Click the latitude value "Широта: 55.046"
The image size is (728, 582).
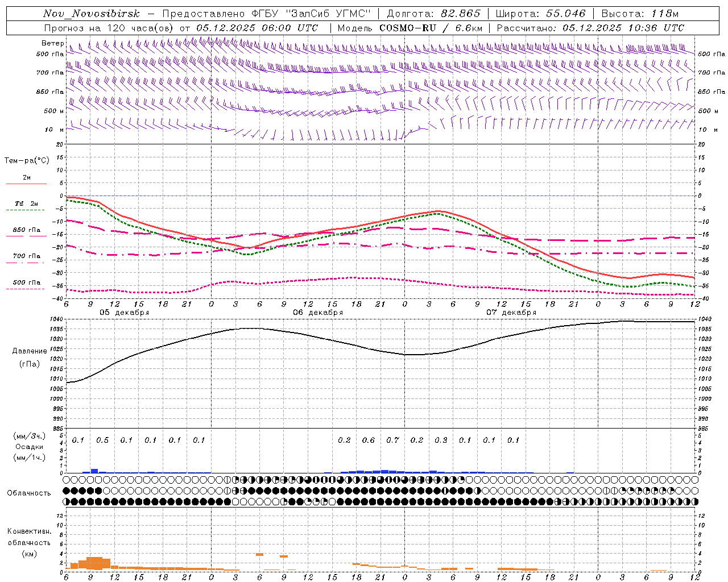540,14
